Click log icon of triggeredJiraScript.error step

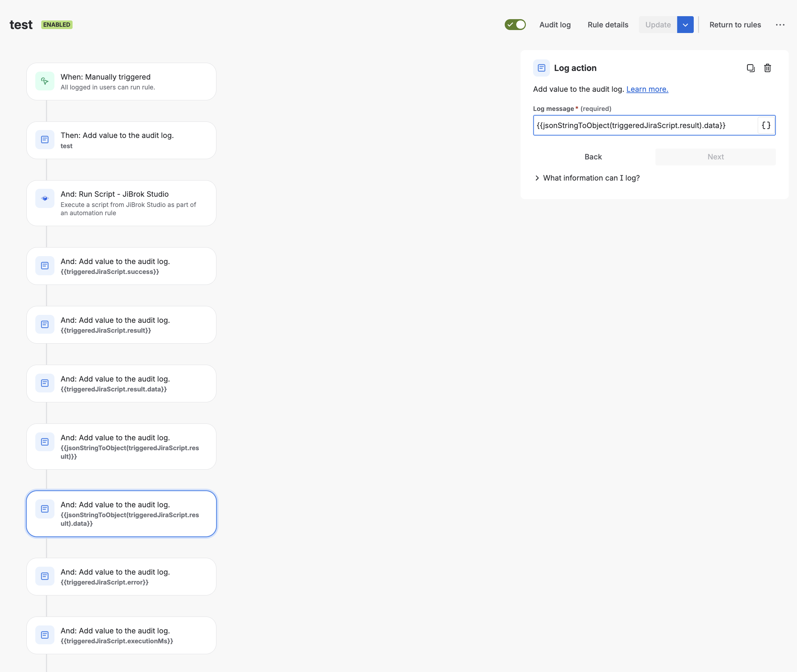[x=45, y=576]
